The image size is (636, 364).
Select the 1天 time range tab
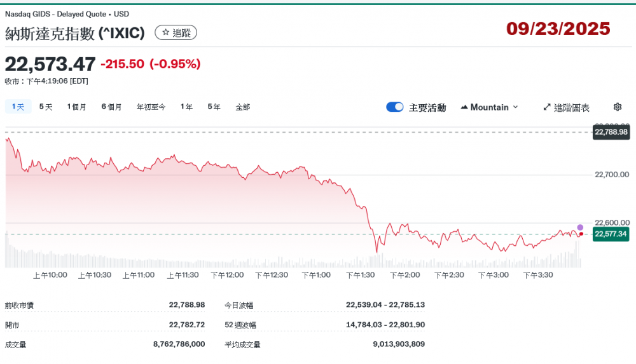17,107
